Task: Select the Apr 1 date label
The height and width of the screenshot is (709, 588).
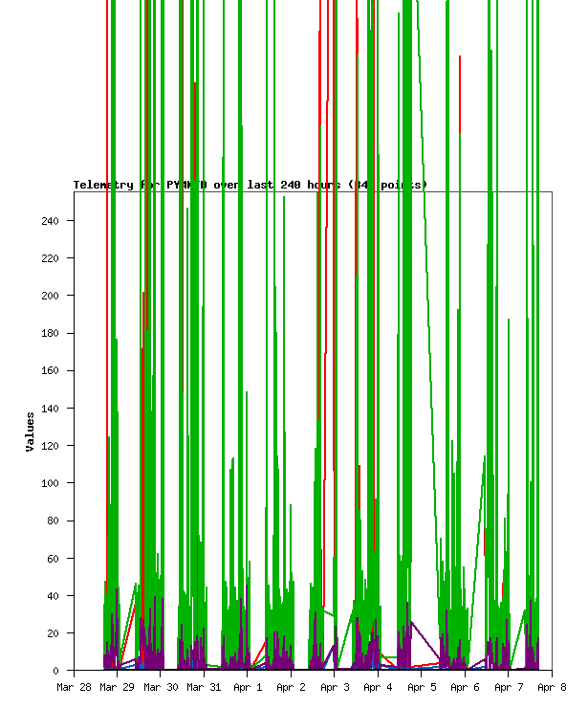Action: pyautogui.click(x=248, y=687)
